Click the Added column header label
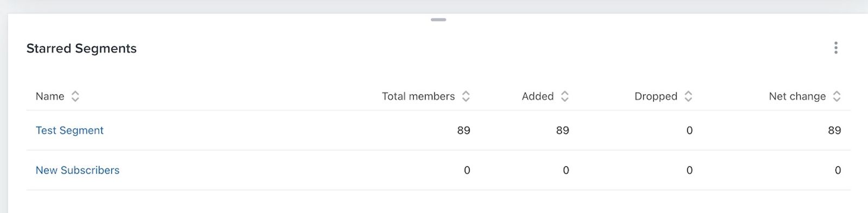Viewport: 868px width, 213px height. click(x=538, y=96)
